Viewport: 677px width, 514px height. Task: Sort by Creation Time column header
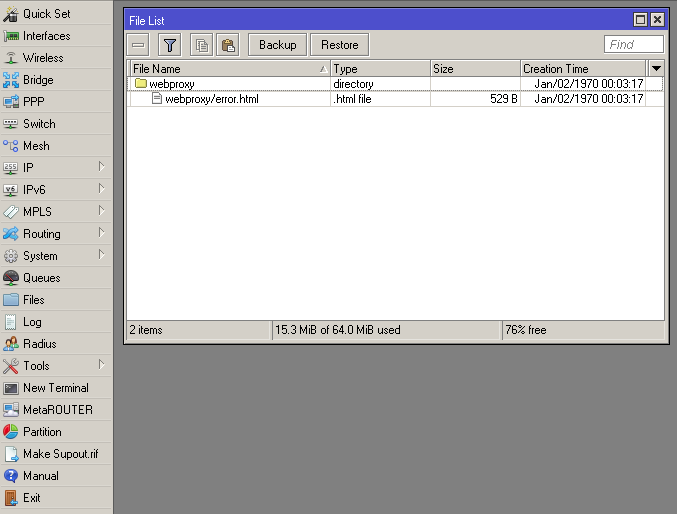[x=583, y=69]
